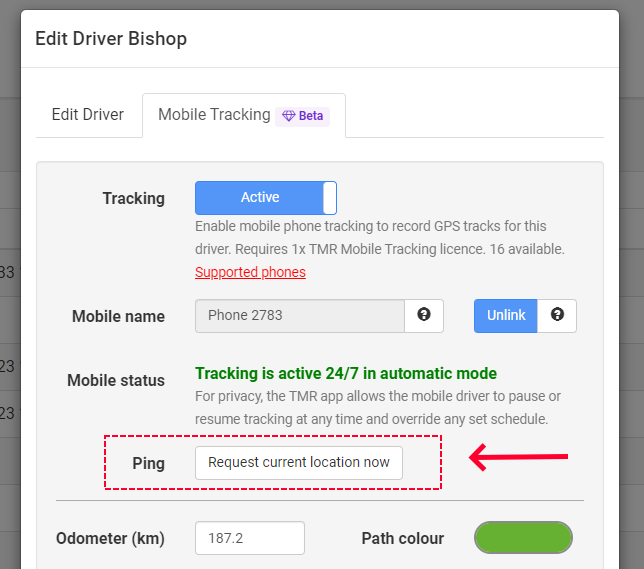Click the Mobile status label
This screenshot has width=644, height=569.
[x=116, y=380]
